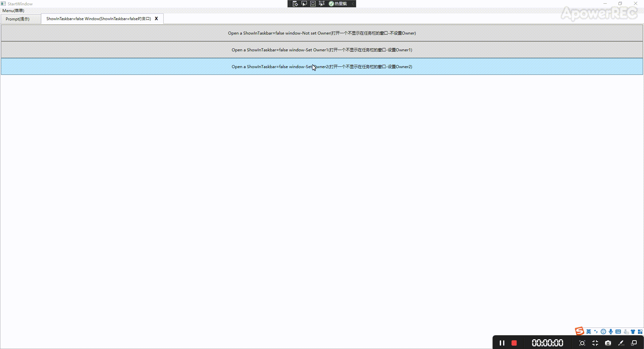Toggle the 英 English input mode
The image size is (644, 349).
[589, 332]
